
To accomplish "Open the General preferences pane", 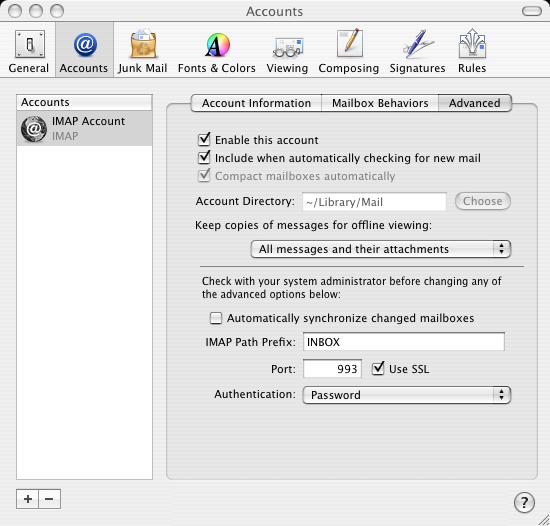I will click(x=29, y=52).
